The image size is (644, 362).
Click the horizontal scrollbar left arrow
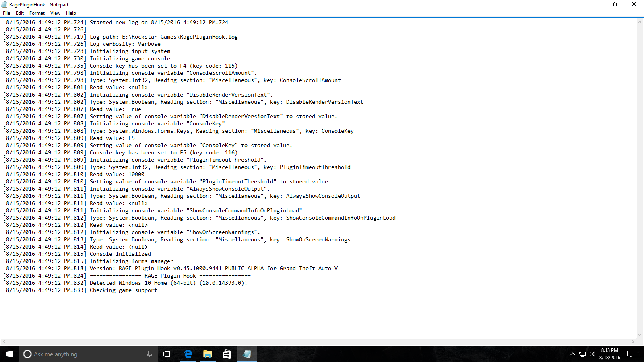pos(4,342)
